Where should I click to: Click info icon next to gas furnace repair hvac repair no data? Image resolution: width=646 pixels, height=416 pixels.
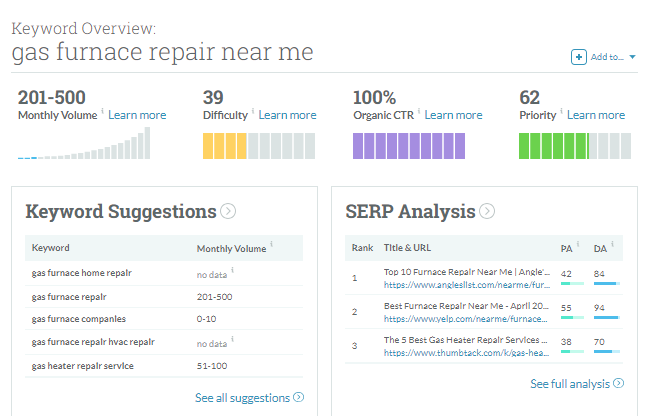pos(232,339)
